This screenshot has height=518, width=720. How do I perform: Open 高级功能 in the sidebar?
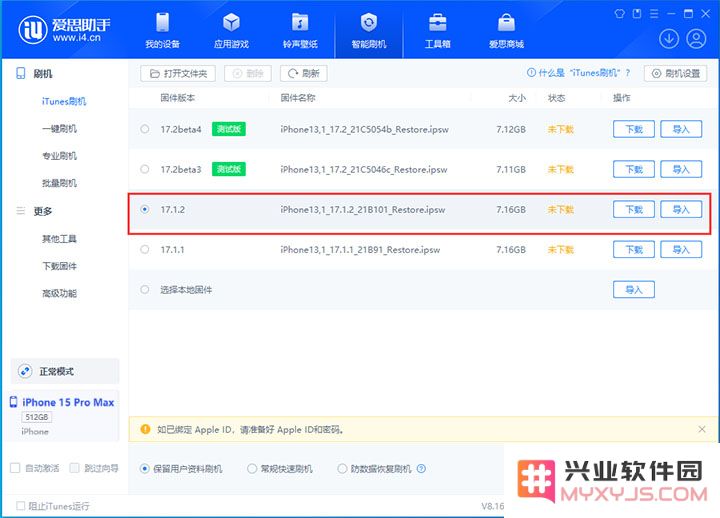click(59, 293)
